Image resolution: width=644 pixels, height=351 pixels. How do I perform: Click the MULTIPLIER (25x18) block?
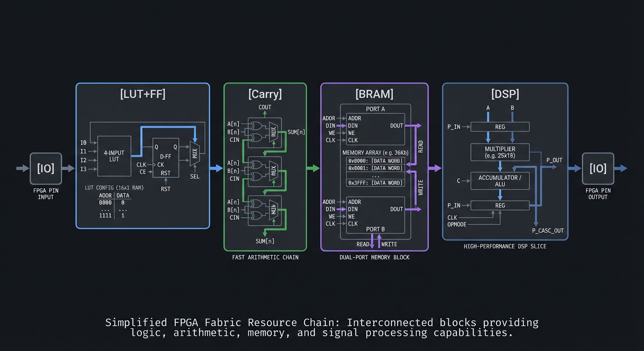[x=500, y=152]
